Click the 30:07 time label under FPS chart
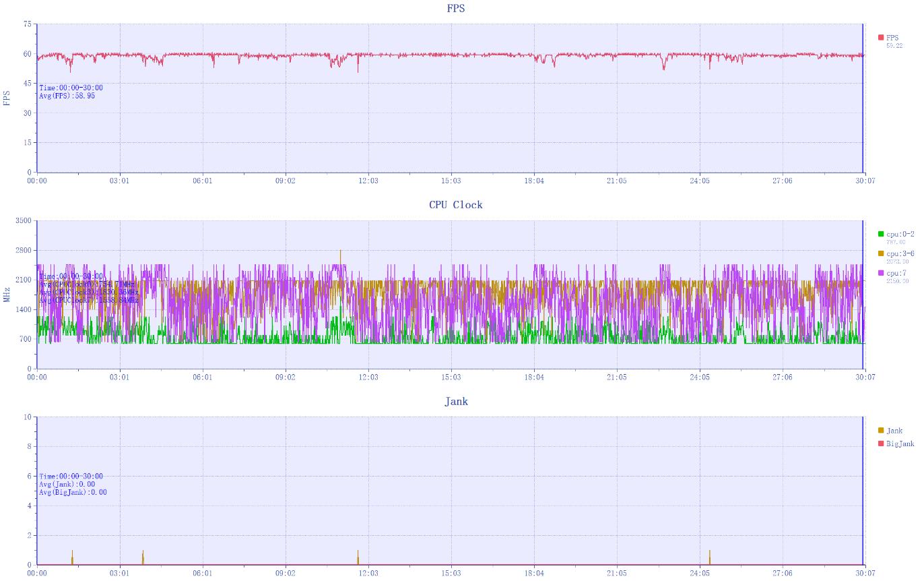The height and width of the screenshot is (581, 924). pos(865,181)
